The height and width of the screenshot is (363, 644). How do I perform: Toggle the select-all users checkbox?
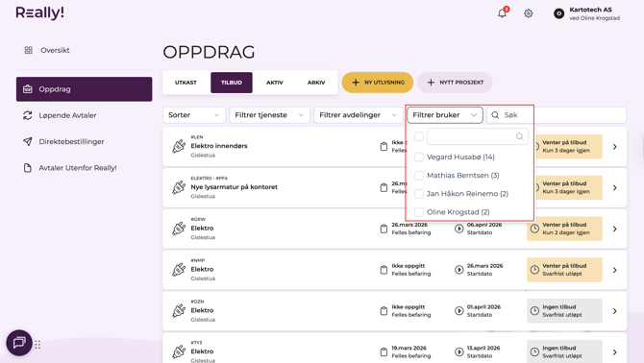[x=418, y=136]
